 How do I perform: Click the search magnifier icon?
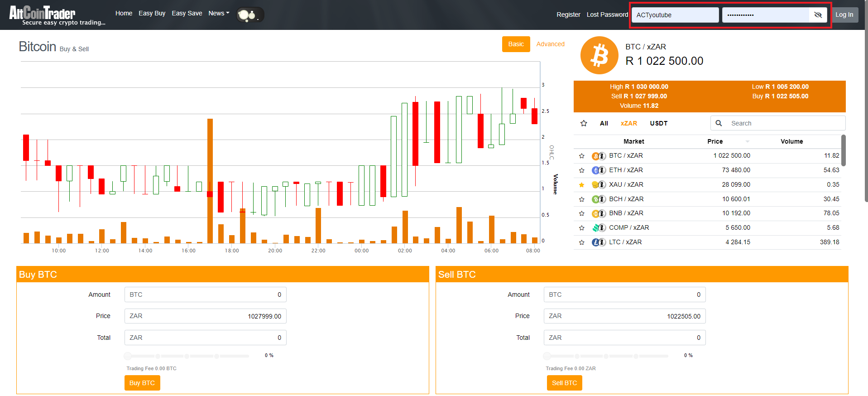[x=719, y=123]
